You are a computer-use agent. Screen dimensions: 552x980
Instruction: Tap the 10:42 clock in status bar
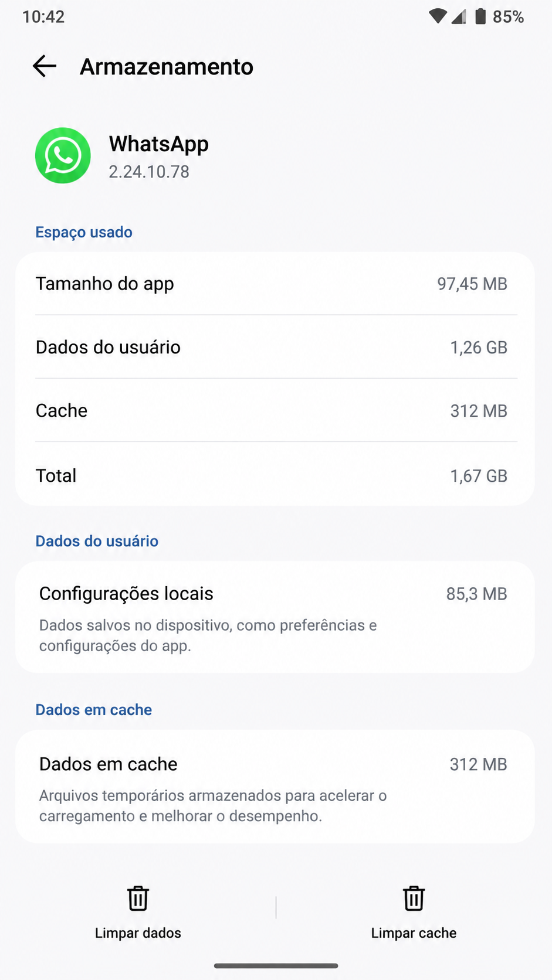click(43, 16)
